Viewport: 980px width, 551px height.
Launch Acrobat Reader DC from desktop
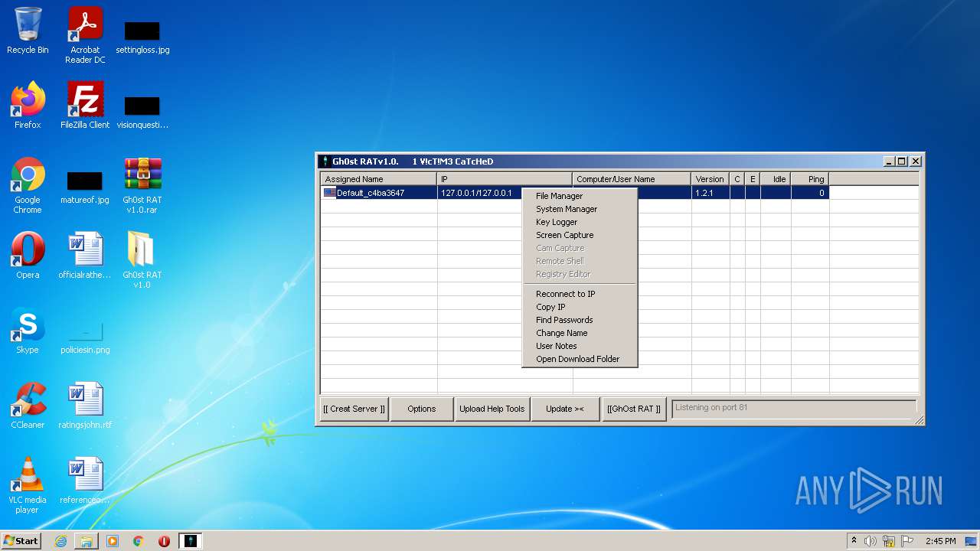[x=85, y=35]
